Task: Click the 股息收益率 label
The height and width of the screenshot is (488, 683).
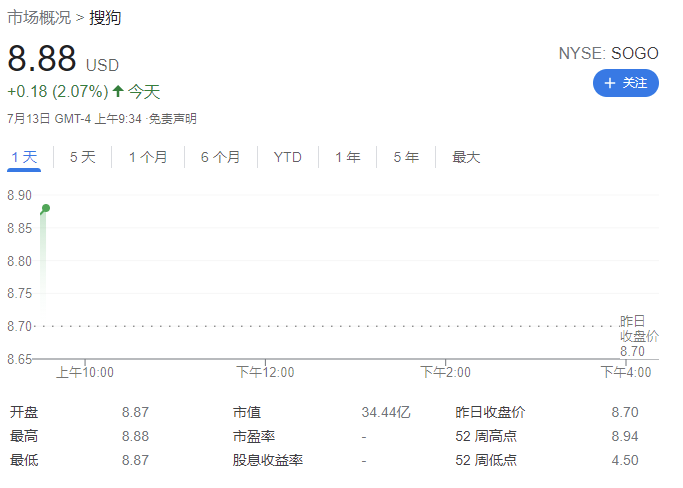Action: pyautogui.click(x=268, y=460)
